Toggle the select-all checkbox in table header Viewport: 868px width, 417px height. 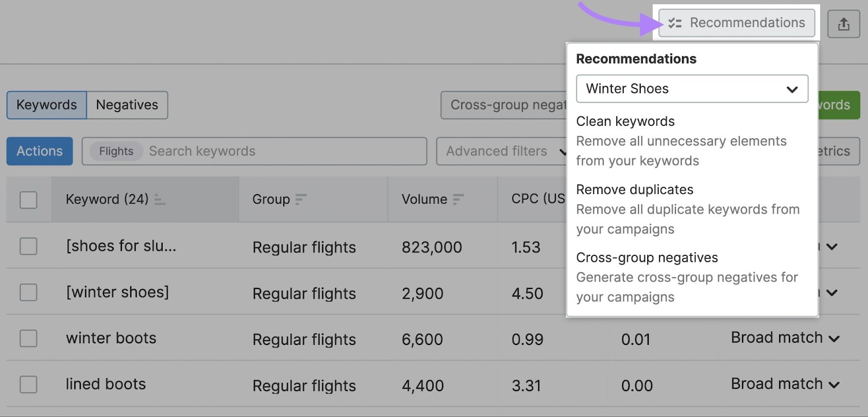pos(28,200)
